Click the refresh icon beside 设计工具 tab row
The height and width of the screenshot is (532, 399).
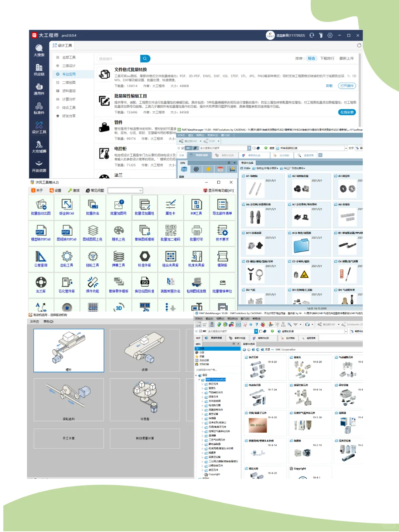point(359,45)
